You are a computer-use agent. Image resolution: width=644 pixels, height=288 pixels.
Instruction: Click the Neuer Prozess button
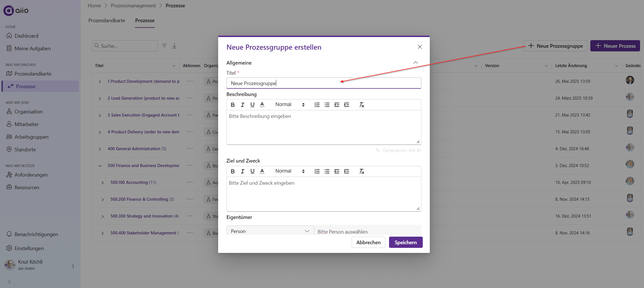615,46
